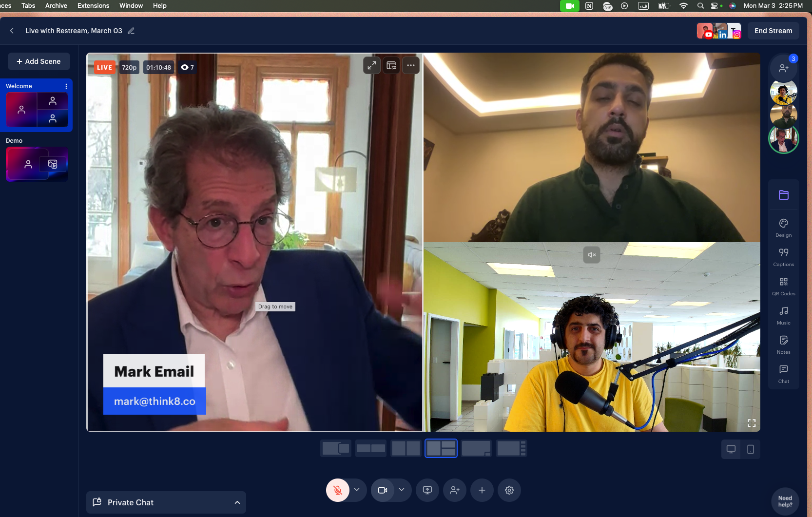Expand the Private Chat panel
812x517 pixels.
[166, 502]
